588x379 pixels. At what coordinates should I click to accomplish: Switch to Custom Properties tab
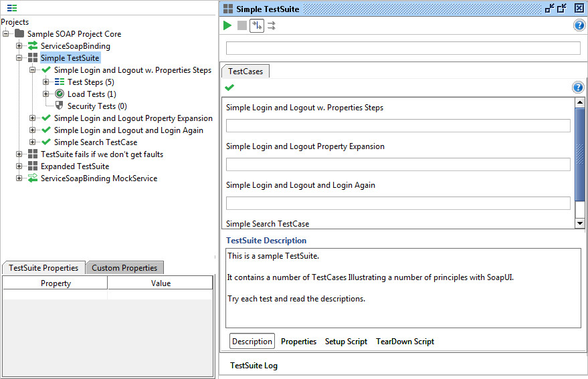124,267
